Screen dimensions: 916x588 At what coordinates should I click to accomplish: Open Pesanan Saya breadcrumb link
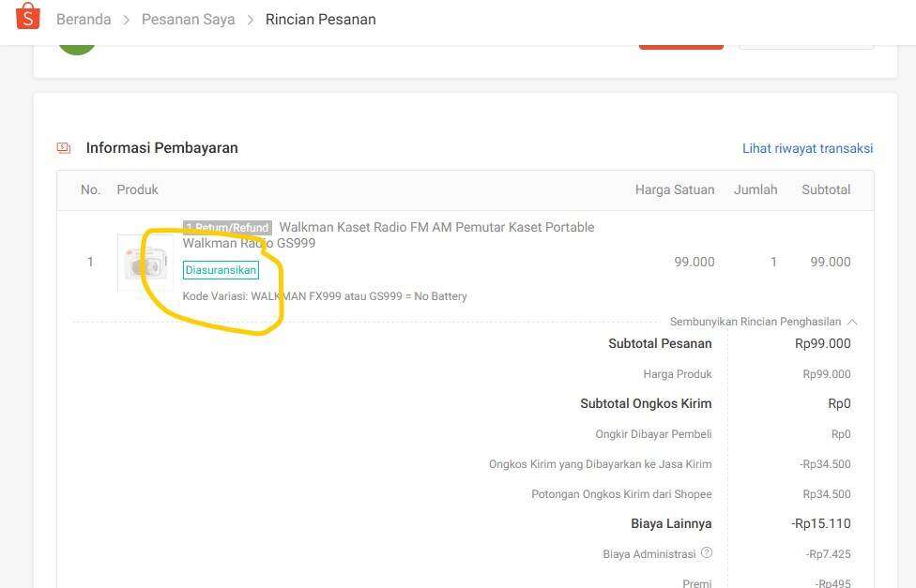point(188,20)
